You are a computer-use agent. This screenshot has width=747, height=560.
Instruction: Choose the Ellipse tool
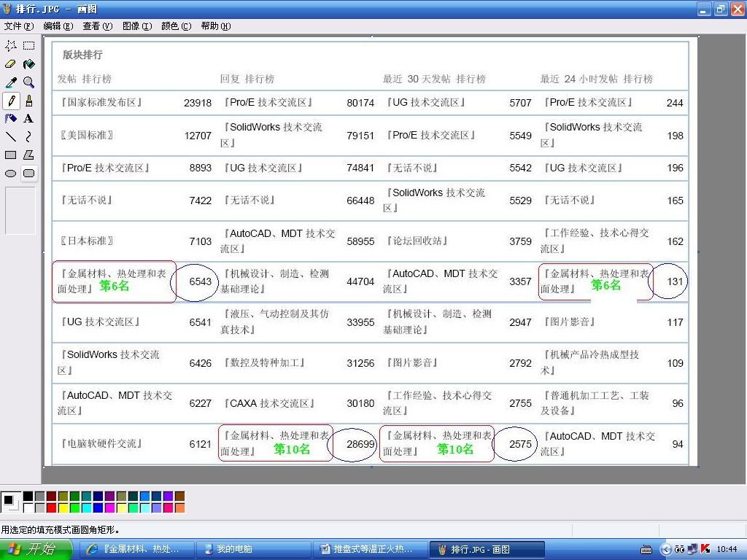point(10,174)
